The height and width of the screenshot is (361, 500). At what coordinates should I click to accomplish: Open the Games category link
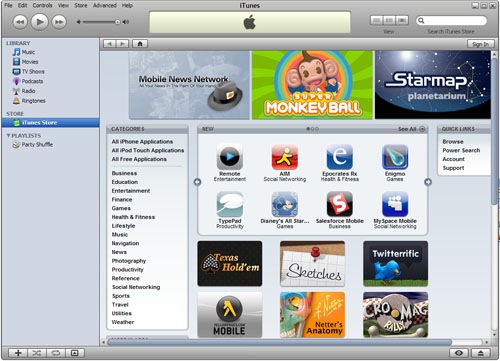(121, 208)
